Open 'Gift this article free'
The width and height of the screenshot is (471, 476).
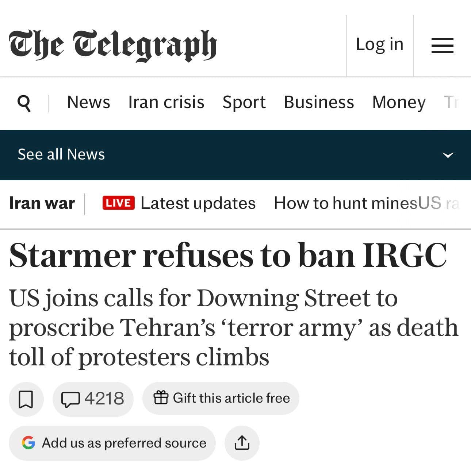pos(221,398)
